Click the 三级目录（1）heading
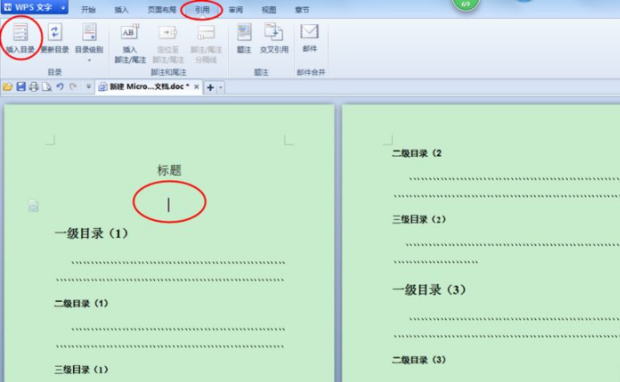The height and width of the screenshot is (382, 620). pos(81,370)
